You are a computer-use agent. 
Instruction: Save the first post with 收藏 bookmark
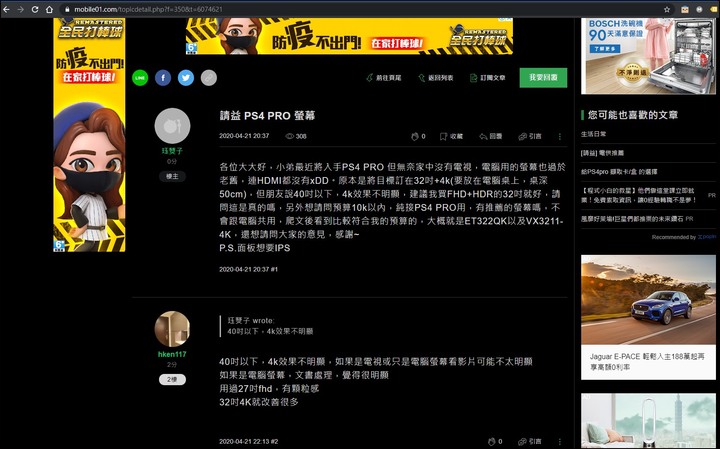point(451,136)
